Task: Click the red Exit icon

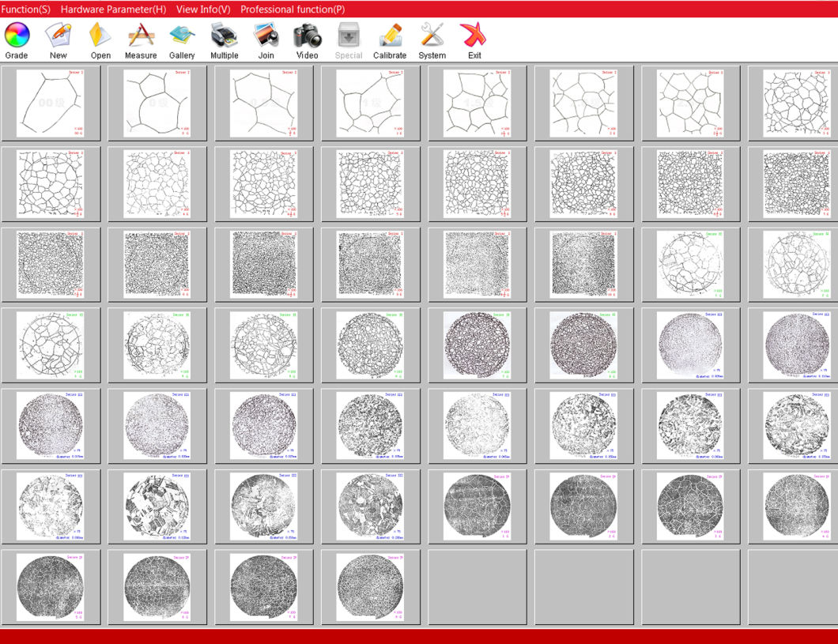Action: coord(474,36)
